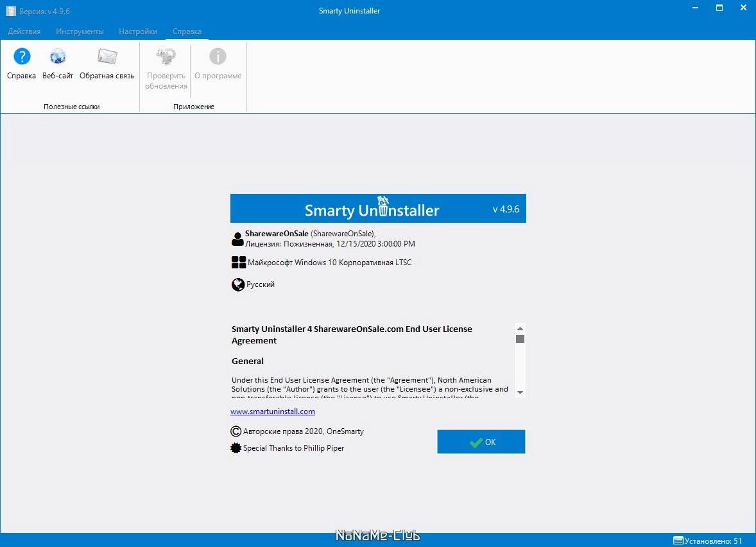The height and width of the screenshot is (547, 756).
Task: Click the globe icon next to Русский
Action: point(238,284)
